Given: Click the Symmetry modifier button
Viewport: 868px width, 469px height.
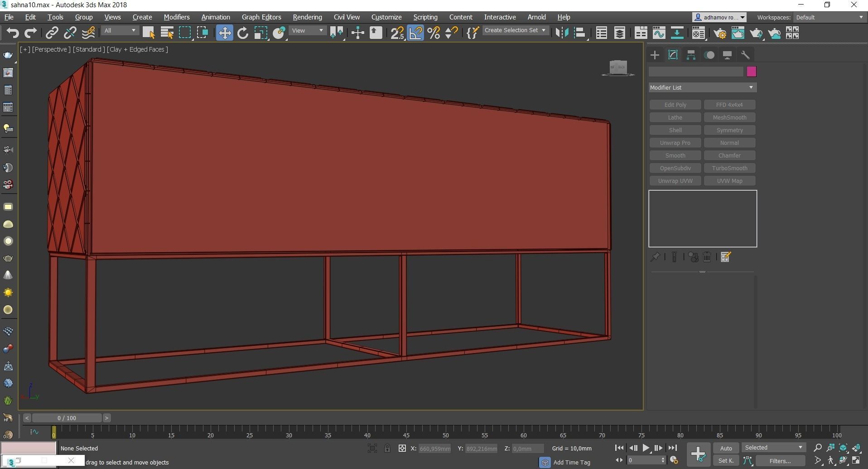Looking at the screenshot, I should coord(729,130).
